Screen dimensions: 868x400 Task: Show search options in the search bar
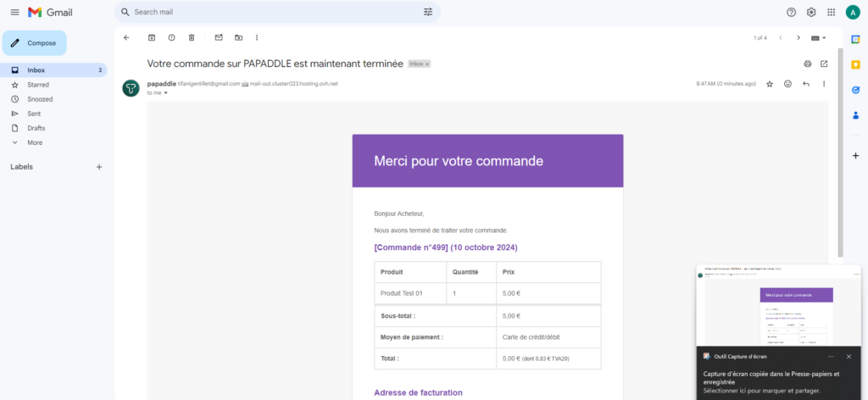coord(427,12)
